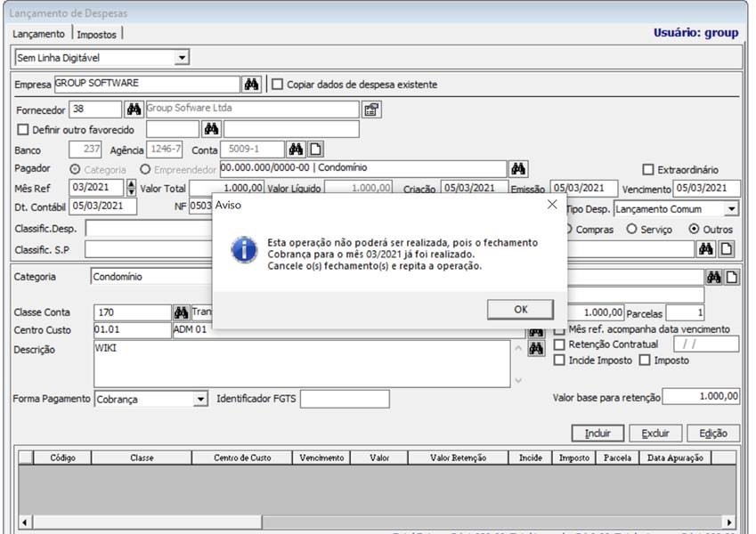This screenshot has width=756, height=534.
Task: Select the Categoria radio button for Pagador
Action: click(75, 169)
